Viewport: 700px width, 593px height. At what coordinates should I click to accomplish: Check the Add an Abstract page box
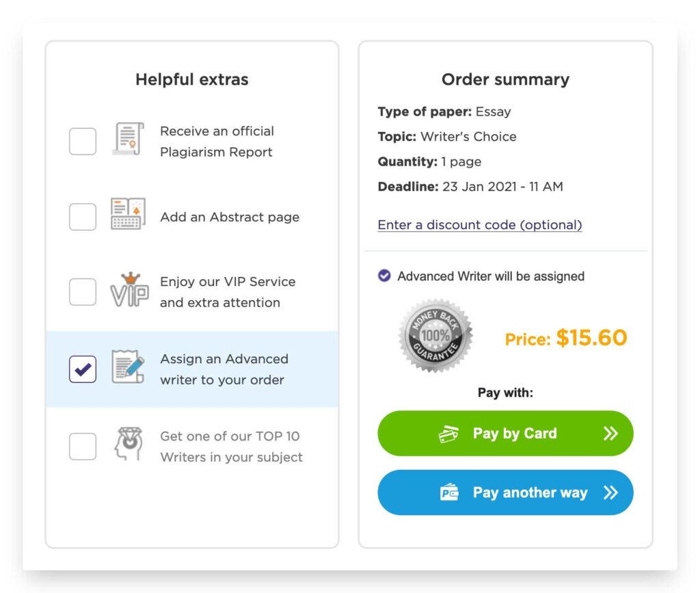tap(83, 217)
